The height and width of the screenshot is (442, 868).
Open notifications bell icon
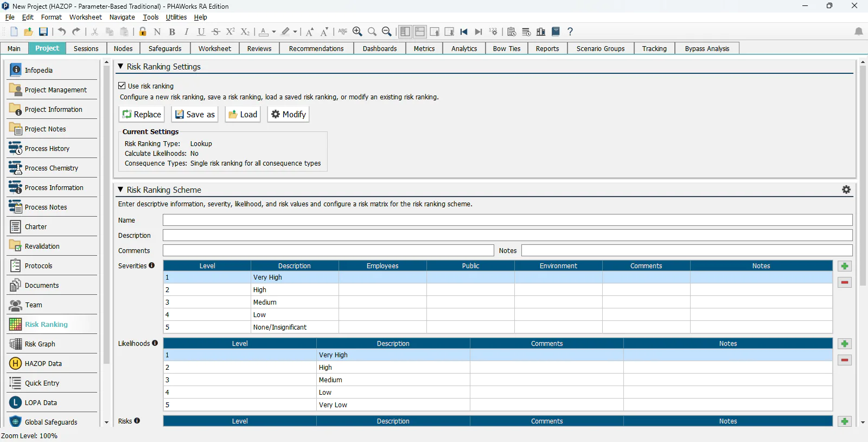(859, 31)
